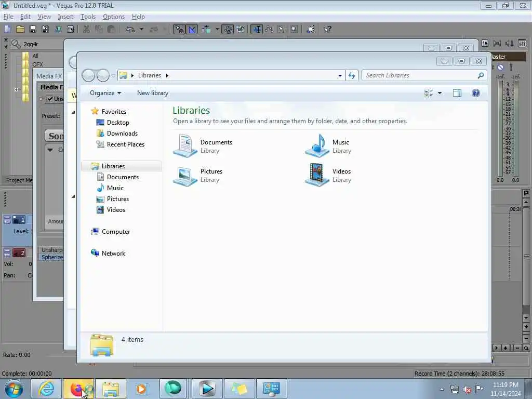Click the Search Libraries field
This screenshot has height=399, width=532.
424,75
